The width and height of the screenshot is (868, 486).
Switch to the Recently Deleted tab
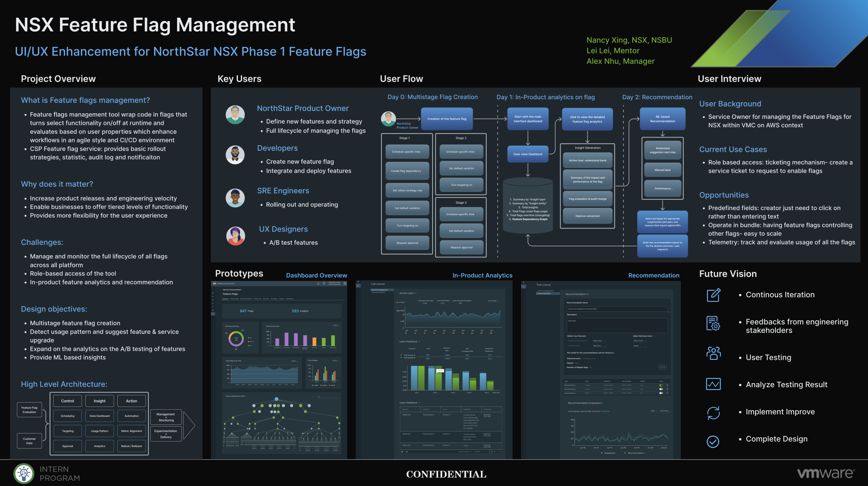(x=246, y=299)
